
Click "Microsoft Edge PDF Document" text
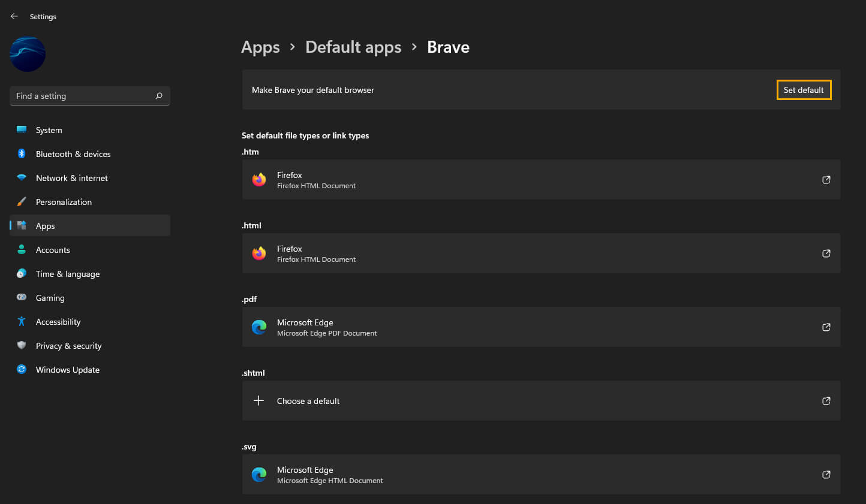[327, 333]
